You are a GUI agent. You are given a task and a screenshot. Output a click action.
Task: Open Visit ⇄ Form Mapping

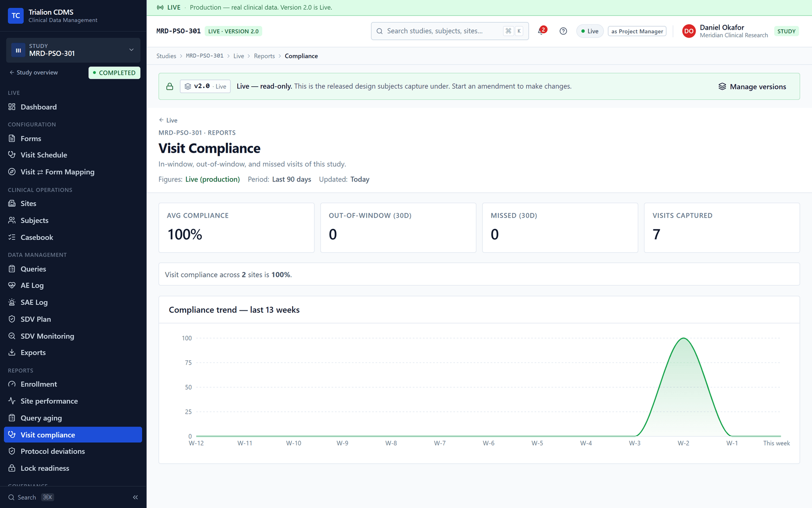pyautogui.click(x=73, y=172)
